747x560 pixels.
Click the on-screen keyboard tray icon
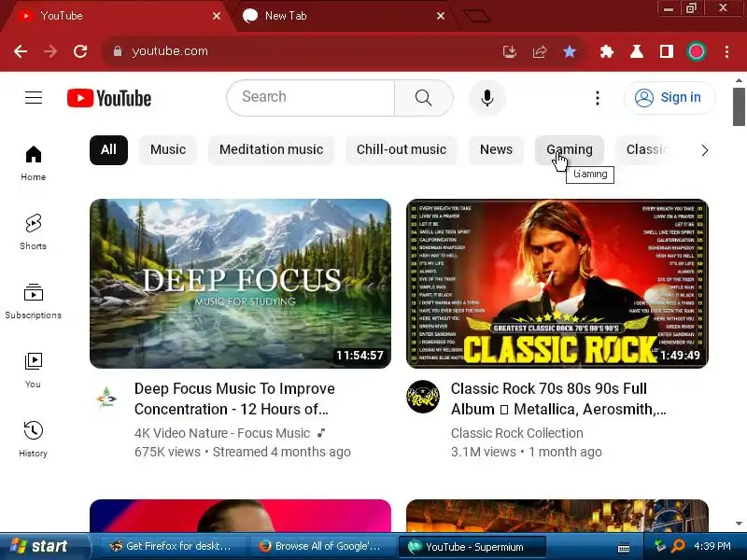click(x=624, y=548)
